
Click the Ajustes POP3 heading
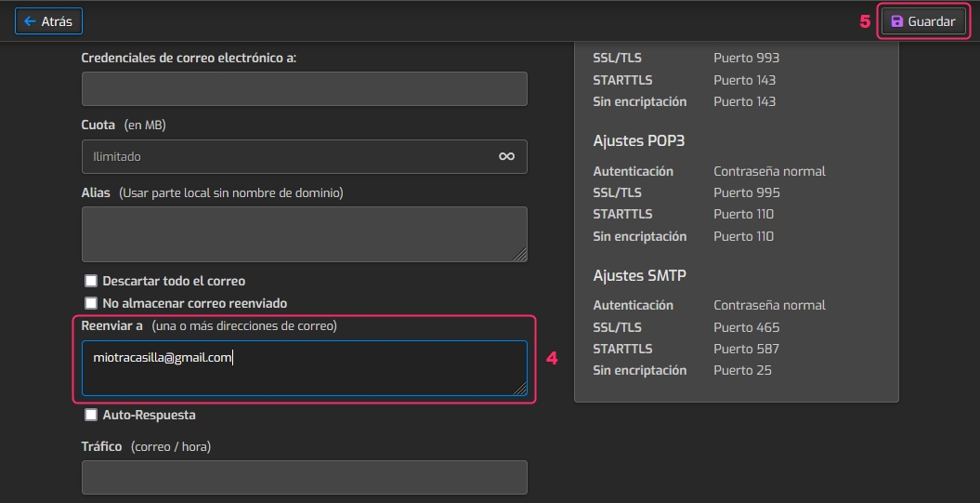pyautogui.click(x=639, y=141)
